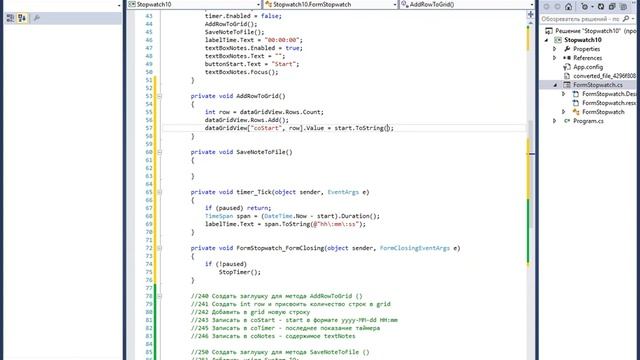
Task: Select Alphabetical sort in Properties panel
Action: (22, 18)
